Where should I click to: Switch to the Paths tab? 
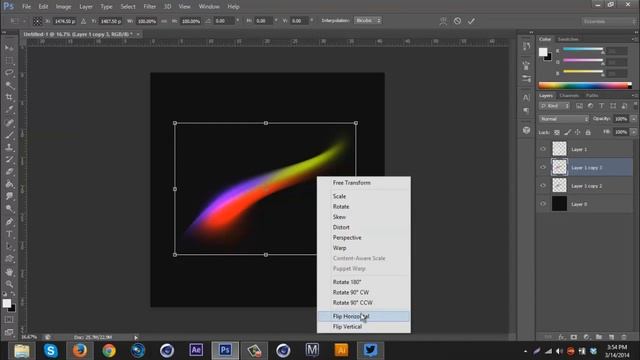coord(592,96)
